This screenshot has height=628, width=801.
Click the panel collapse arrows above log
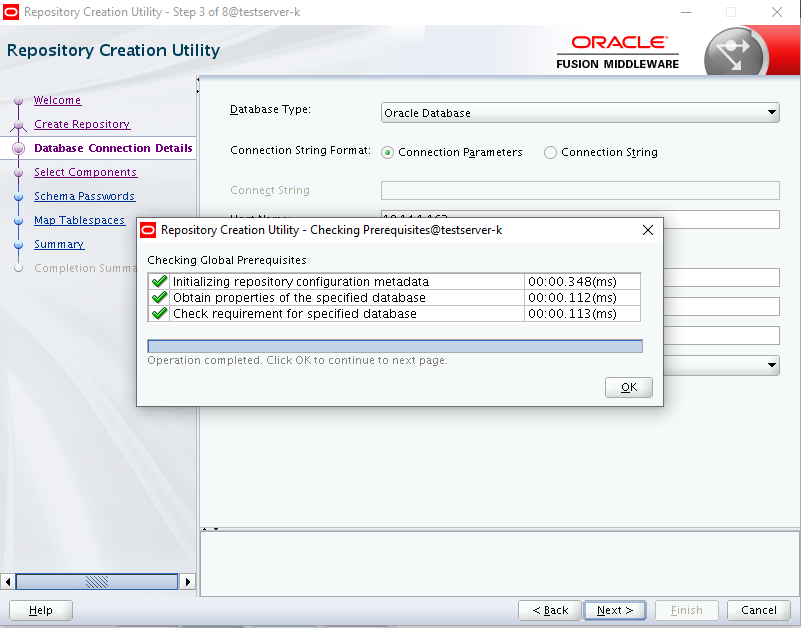point(209,529)
